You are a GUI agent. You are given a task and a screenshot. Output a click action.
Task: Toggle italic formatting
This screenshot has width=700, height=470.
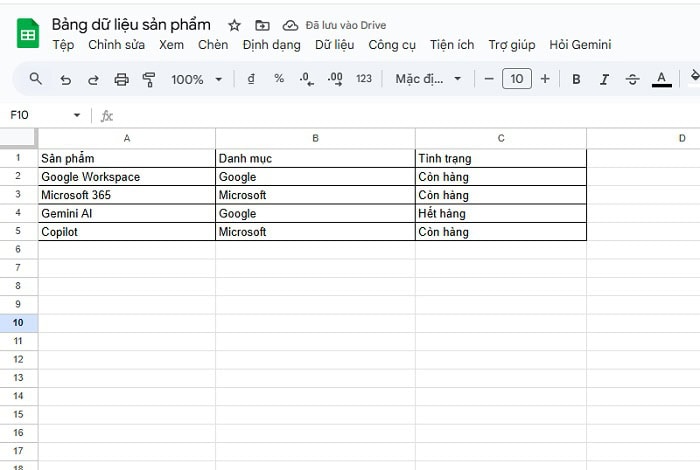[x=604, y=79]
